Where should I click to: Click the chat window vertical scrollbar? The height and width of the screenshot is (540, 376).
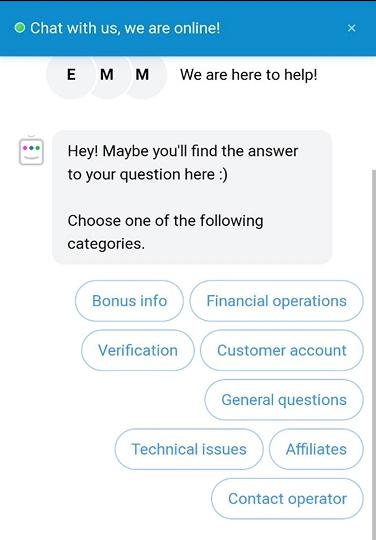pos(374,355)
